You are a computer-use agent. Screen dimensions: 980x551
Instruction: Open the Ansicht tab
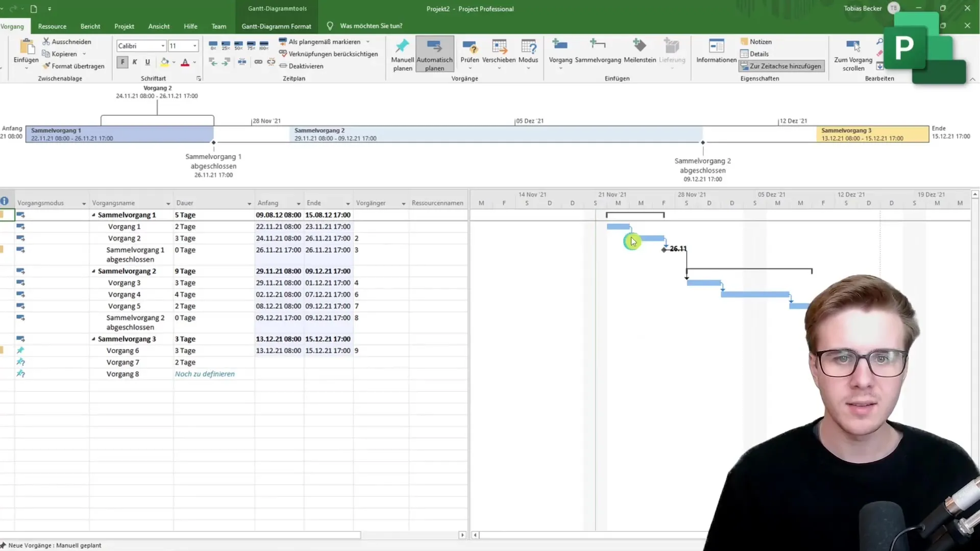pyautogui.click(x=159, y=26)
